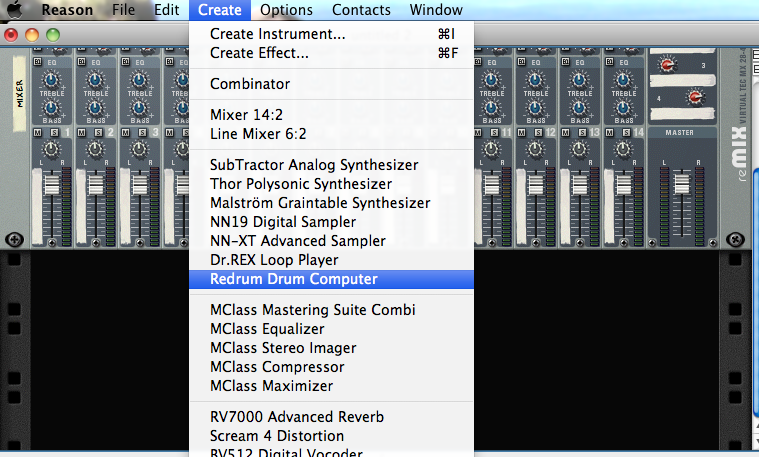Screen dimensions: 759x457
Task: Open the Options menu
Action: tap(286, 10)
